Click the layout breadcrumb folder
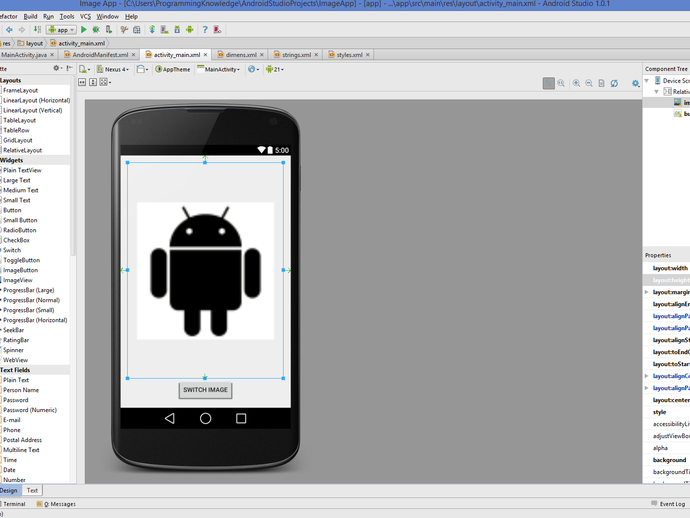The height and width of the screenshot is (518, 690). pos(30,43)
